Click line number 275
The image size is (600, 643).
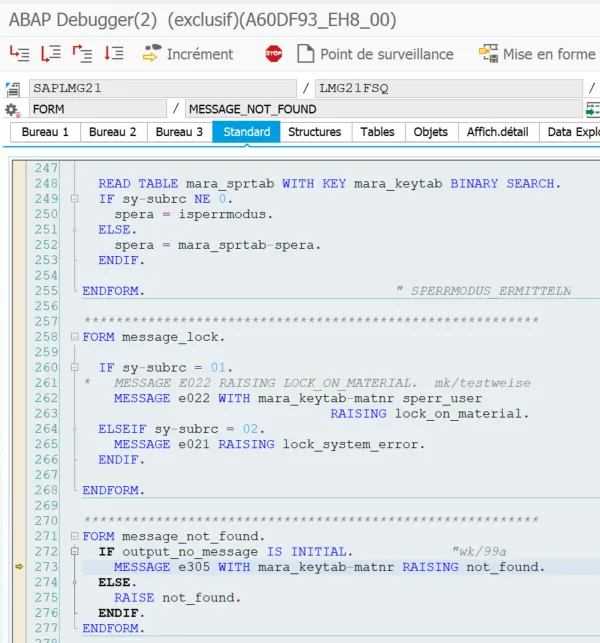(x=46, y=597)
